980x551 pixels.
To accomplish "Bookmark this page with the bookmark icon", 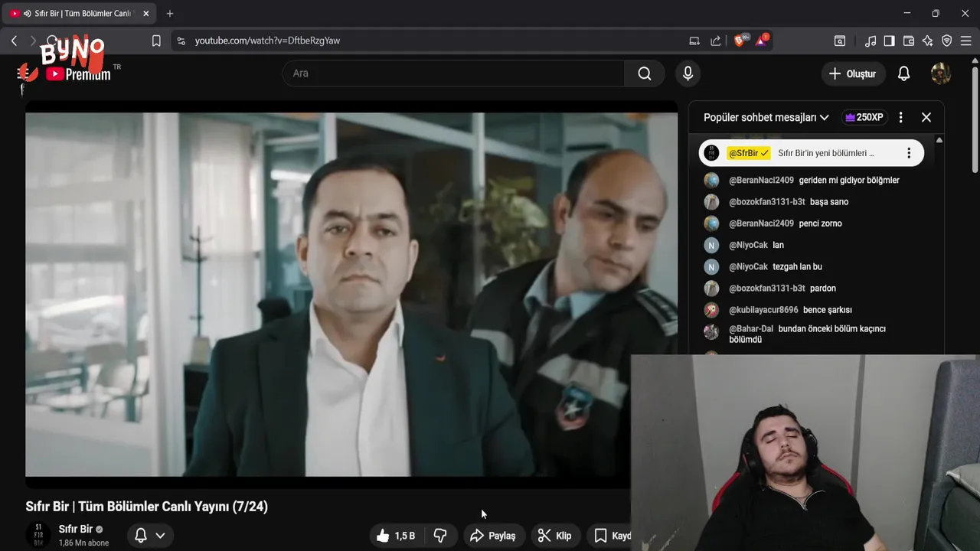I will click(x=156, y=41).
